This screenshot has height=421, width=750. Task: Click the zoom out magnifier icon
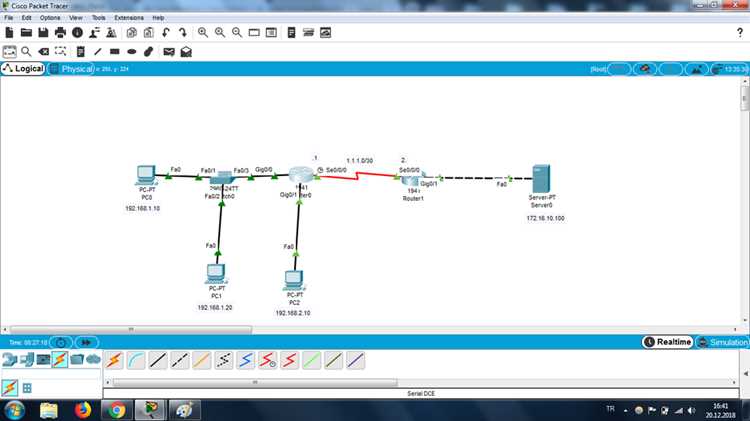point(237,33)
